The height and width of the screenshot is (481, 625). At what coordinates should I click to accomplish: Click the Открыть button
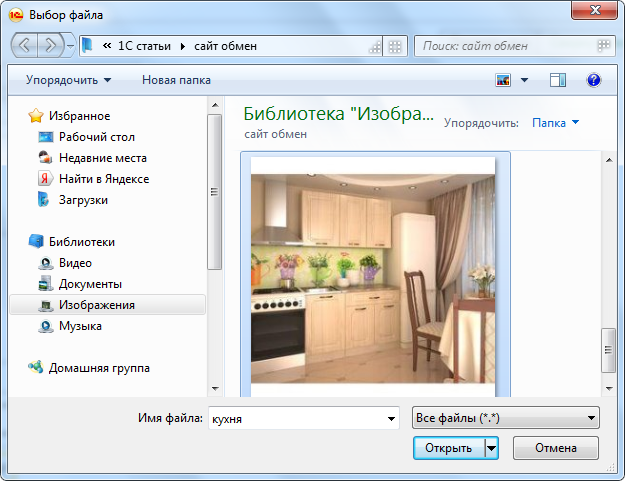tap(448, 448)
